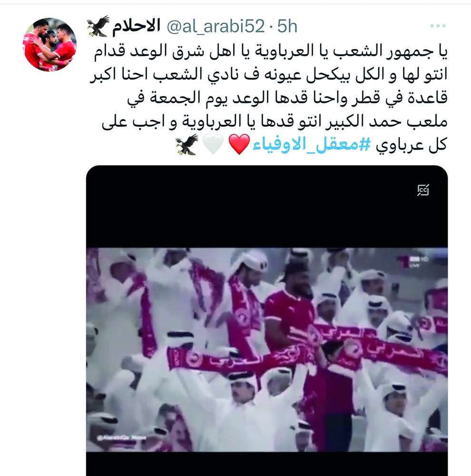Click the eagle emoji ending the tweet text
The height and width of the screenshot is (476, 471).
187,144
